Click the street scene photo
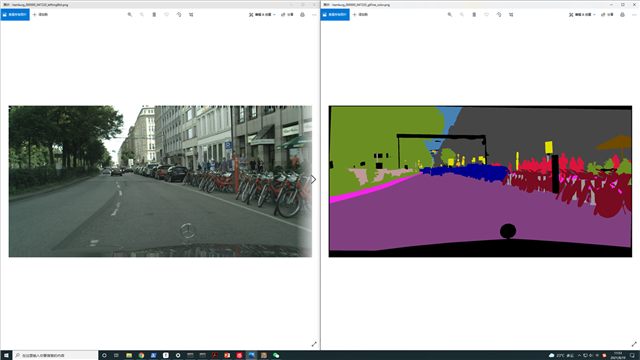 click(160, 181)
